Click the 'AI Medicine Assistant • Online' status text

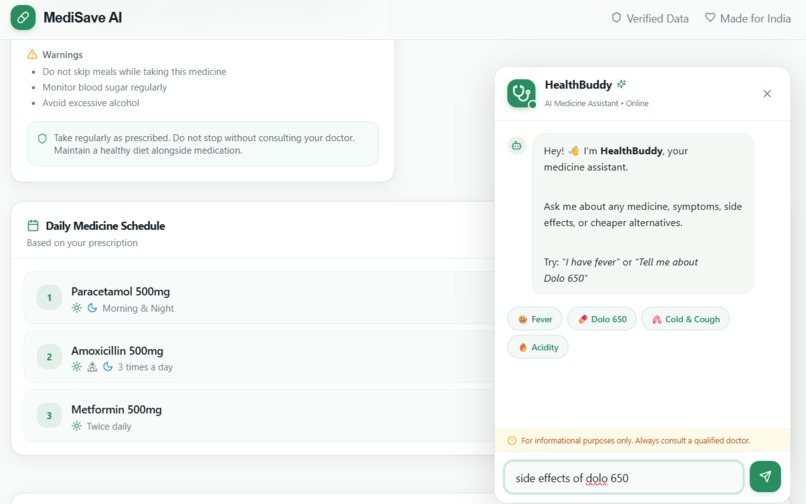[596, 103]
